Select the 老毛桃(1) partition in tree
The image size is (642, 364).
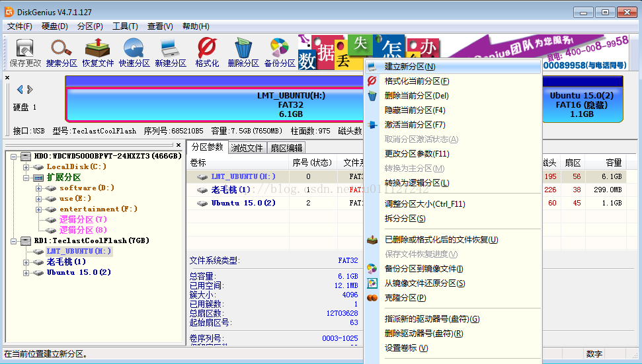66,262
